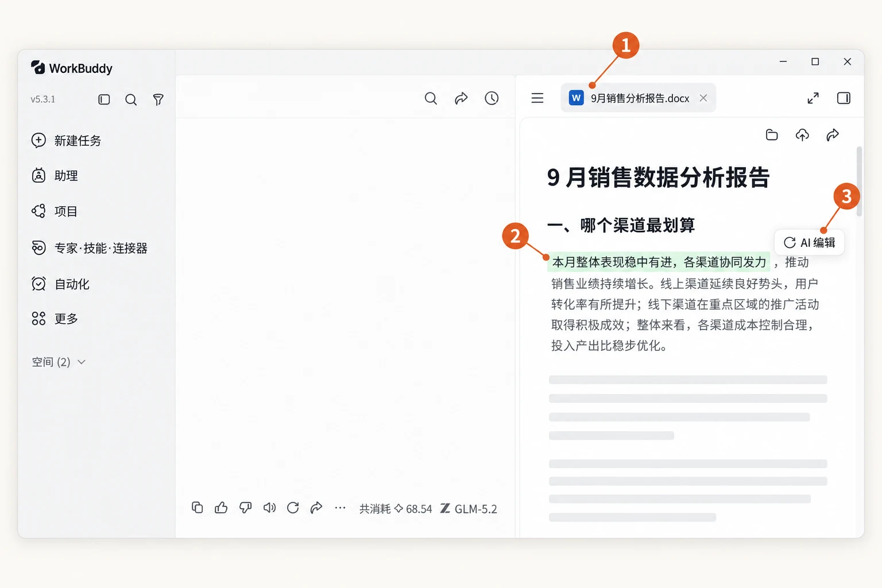Open the 项目 section
This screenshot has height=588, width=882.
tap(55, 211)
